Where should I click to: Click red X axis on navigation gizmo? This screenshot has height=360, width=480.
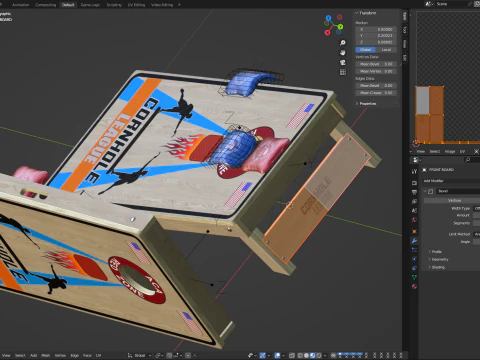(x=327, y=32)
